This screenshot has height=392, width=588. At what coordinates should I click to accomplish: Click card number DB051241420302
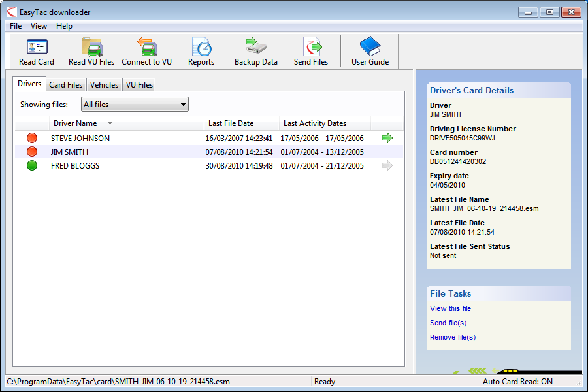[x=458, y=161]
